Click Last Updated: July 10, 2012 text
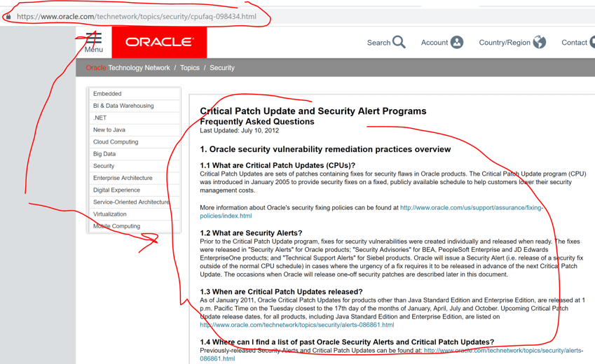This screenshot has width=595, height=364. (240, 130)
